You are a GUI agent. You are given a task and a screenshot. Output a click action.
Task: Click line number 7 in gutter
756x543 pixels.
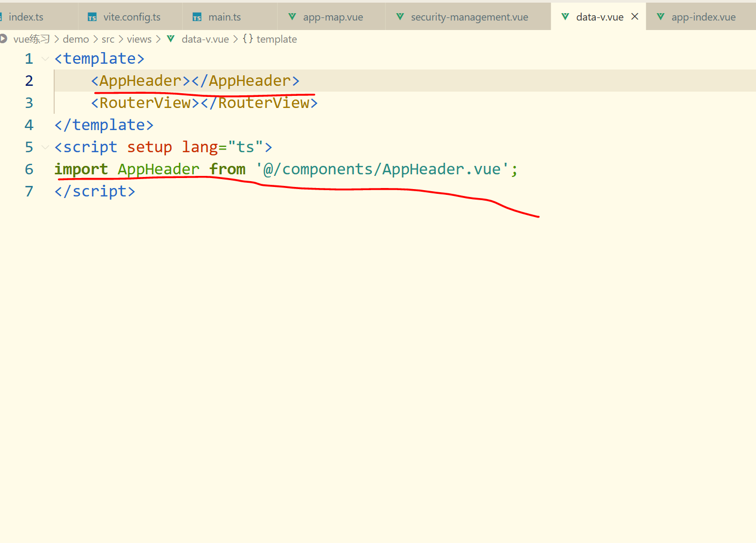(29, 191)
